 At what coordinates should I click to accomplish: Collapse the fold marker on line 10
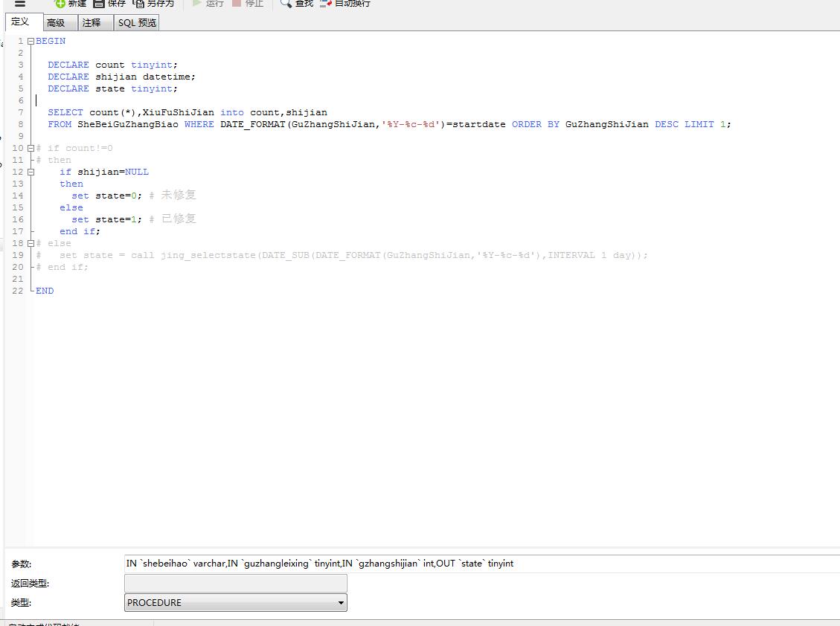click(x=31, y=149)
